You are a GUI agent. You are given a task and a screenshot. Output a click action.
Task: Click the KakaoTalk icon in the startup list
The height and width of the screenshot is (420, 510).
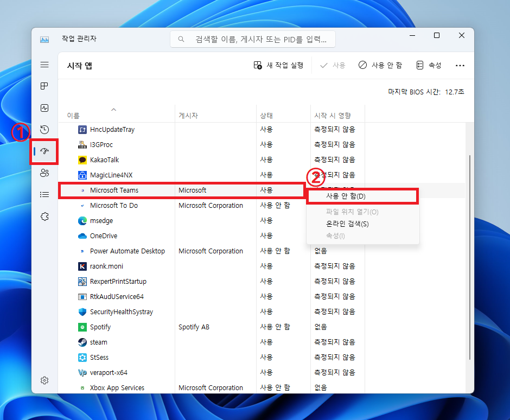pyautogui.click(x=82, y=160)
